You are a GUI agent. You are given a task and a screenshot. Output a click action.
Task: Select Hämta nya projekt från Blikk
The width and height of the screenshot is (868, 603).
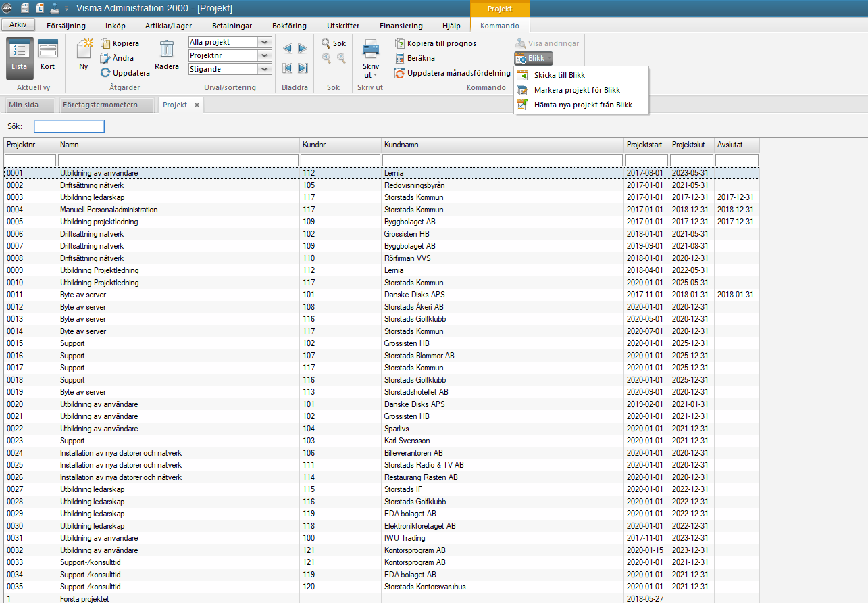tap(583, 105)
